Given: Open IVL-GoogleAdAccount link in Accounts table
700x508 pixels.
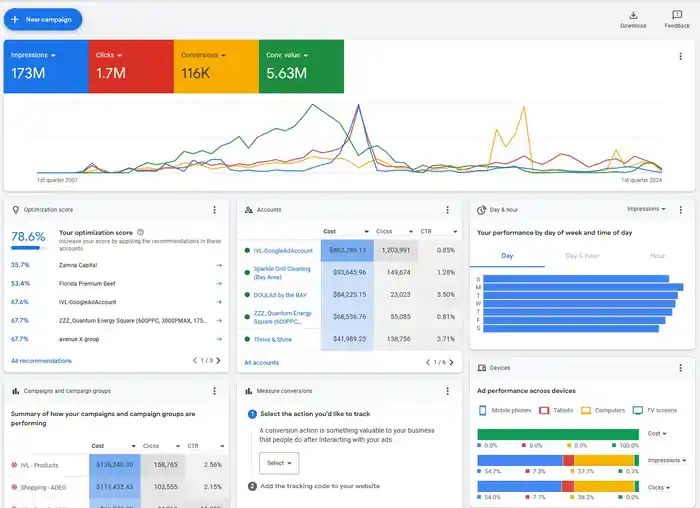Looking at the screenshot, I should coord(283,251).
